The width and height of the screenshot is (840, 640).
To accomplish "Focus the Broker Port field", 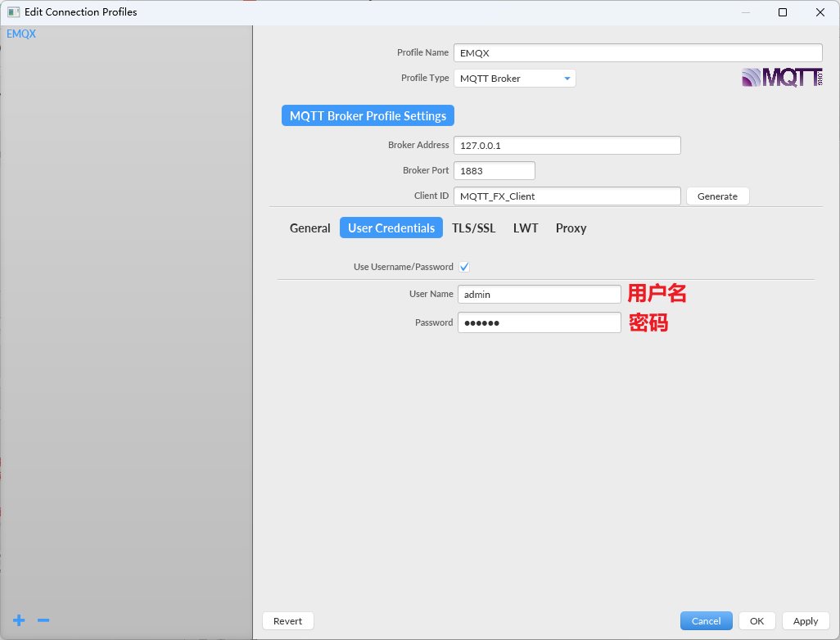I will pyautogui.click(x=494, y=171).
